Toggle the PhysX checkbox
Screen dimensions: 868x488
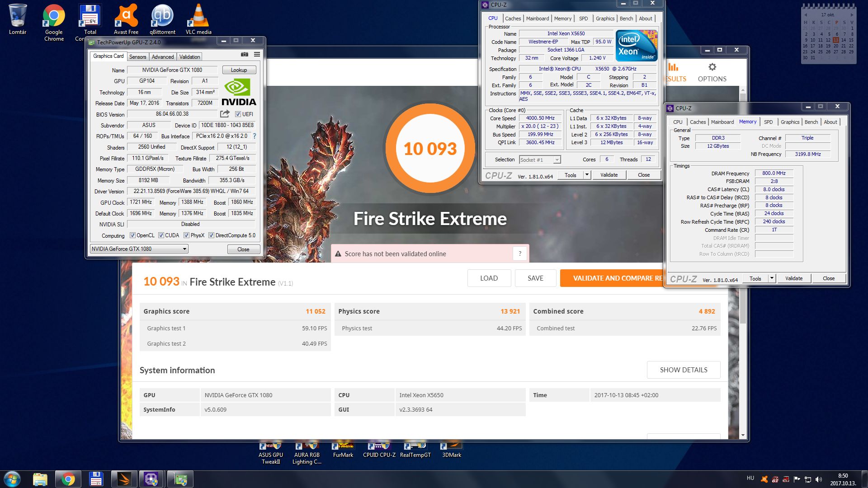coord(186,235)
